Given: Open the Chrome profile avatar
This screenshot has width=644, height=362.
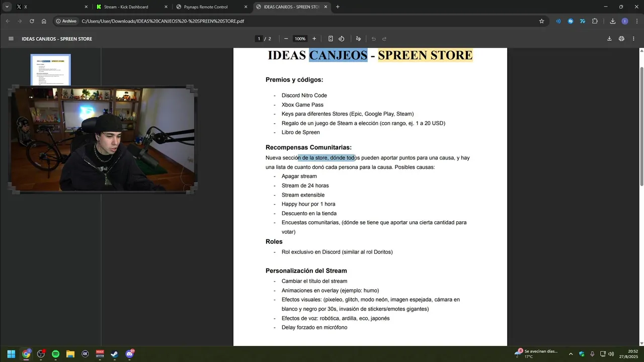Looking at the screenshot, I should (x=625, y=21).
